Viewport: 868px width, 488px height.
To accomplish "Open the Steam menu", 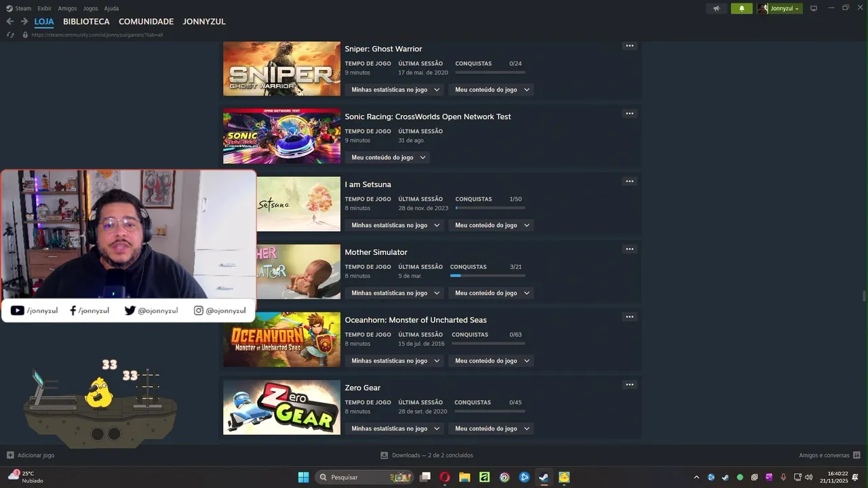I will click(19, 9).
